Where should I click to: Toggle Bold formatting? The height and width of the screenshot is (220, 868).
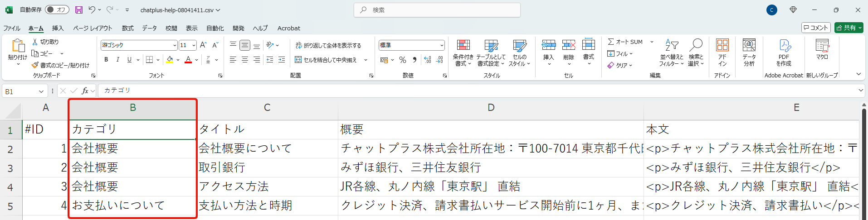point(106,60)
